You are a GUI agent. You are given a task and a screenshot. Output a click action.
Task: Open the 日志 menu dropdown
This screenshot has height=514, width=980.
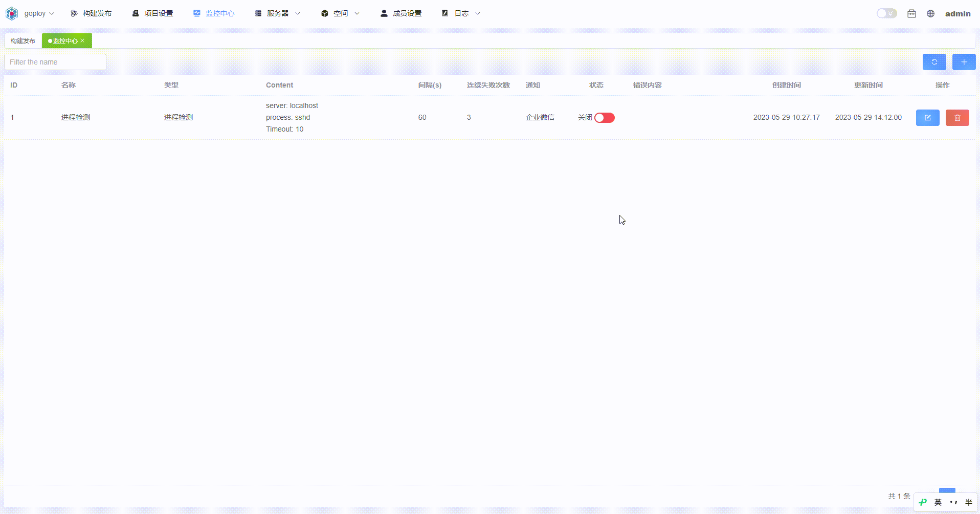(461, 13)
